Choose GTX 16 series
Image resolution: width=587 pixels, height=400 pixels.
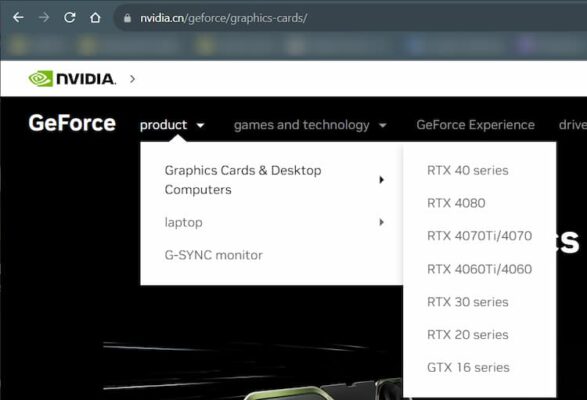(468, 367)
